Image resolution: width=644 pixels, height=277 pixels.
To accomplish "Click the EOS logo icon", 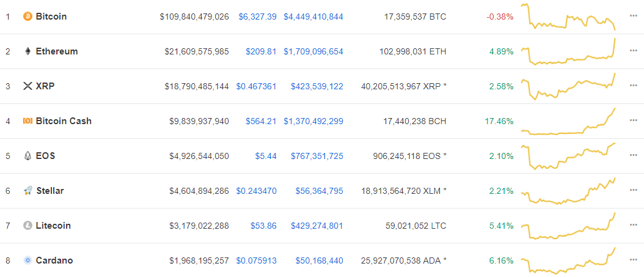I will click(x=27, y=156).
